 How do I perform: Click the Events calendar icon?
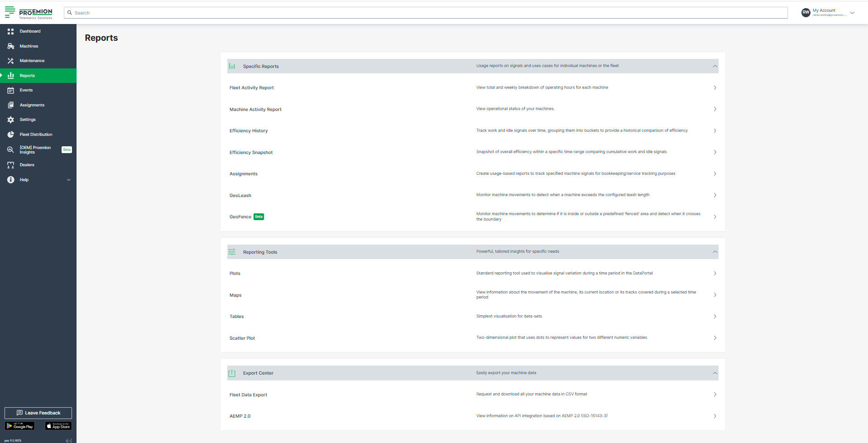click(10, 90)
